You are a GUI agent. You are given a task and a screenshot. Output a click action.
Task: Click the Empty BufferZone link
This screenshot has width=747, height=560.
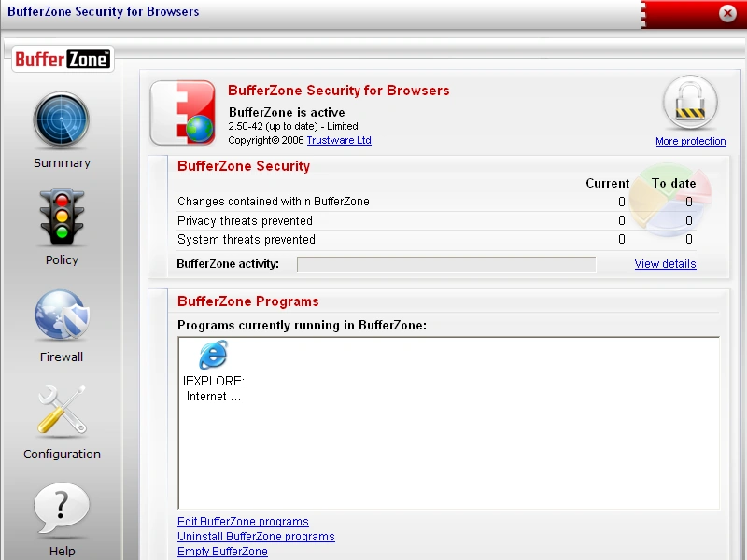tap(222, 551)
